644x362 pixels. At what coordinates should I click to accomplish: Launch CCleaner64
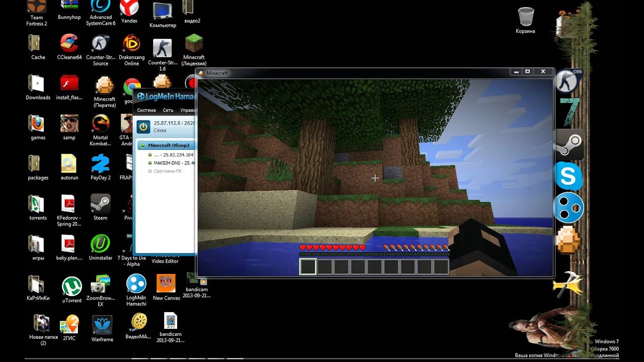[x=69, y=47]
